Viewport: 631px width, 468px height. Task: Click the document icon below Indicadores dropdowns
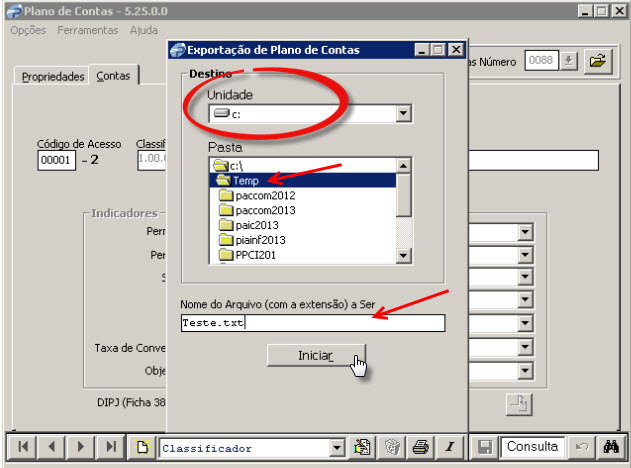click(519, 404)
